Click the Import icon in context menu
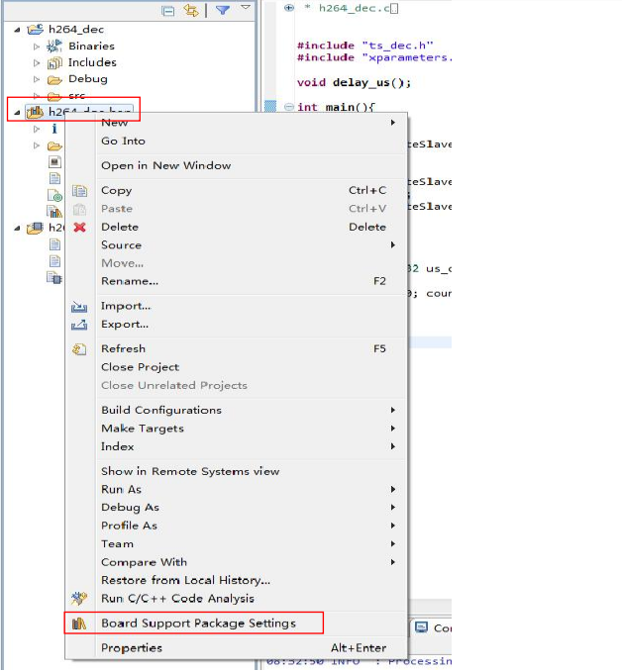This screenshot has width=622, height=672. (80, 307)
